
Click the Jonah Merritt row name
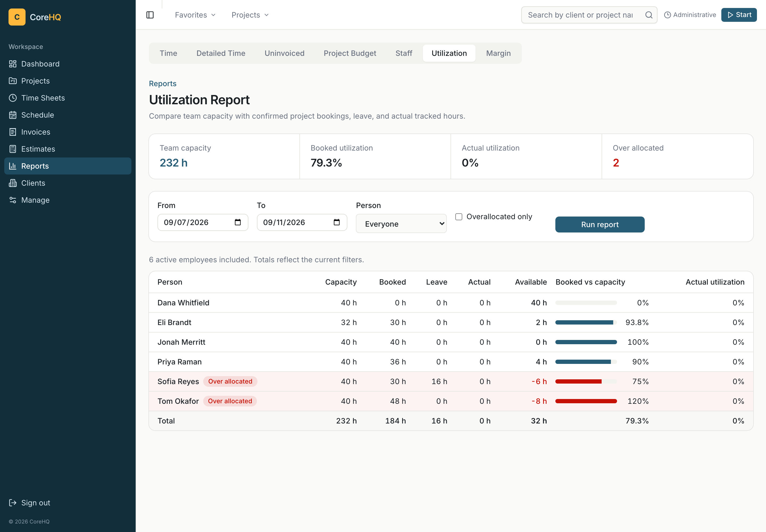[181, 342]
